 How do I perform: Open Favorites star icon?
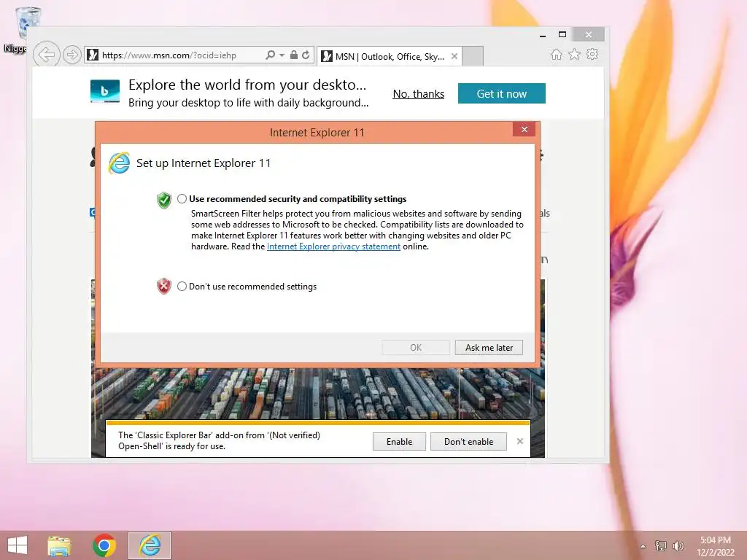(x=575, y=54)
